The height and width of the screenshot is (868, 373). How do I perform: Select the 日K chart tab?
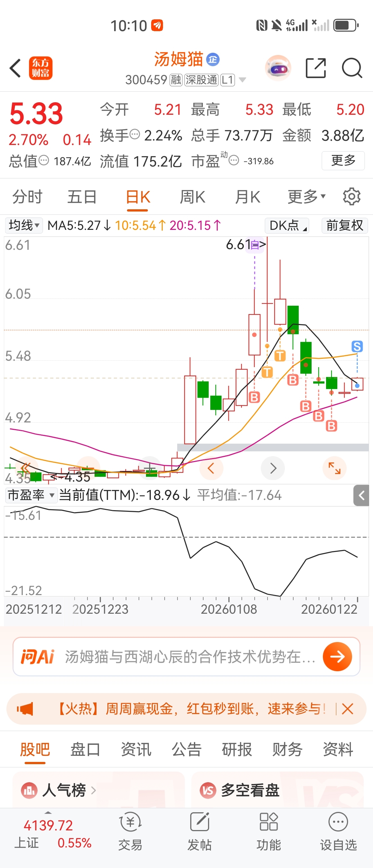[138, 196]
